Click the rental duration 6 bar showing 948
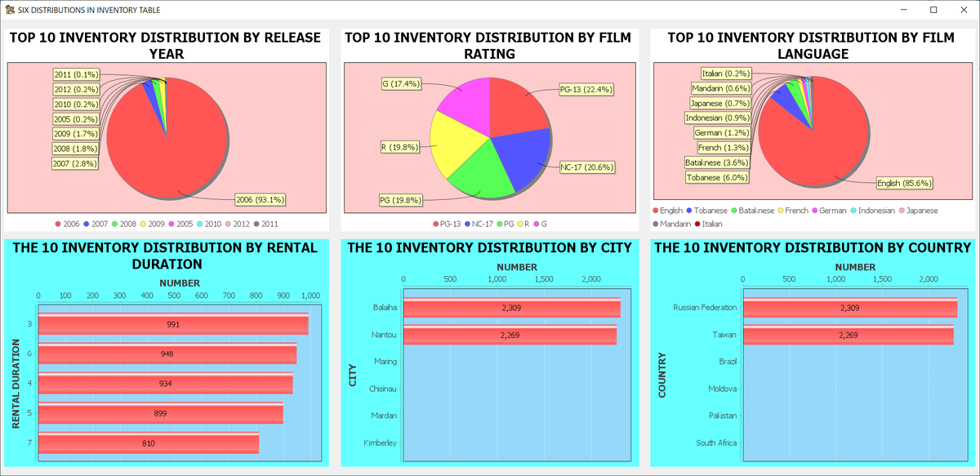980x476 pixels. [x=167, y=354]
